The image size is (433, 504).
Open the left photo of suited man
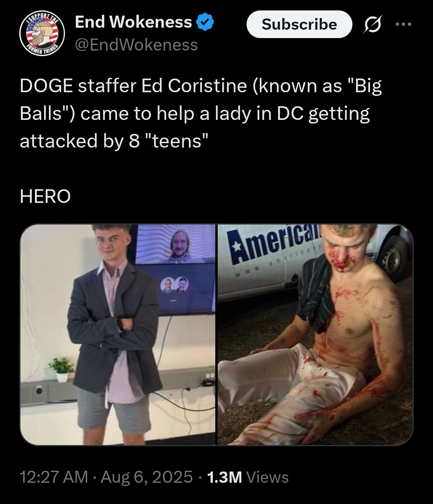click(x=118, y=334)
